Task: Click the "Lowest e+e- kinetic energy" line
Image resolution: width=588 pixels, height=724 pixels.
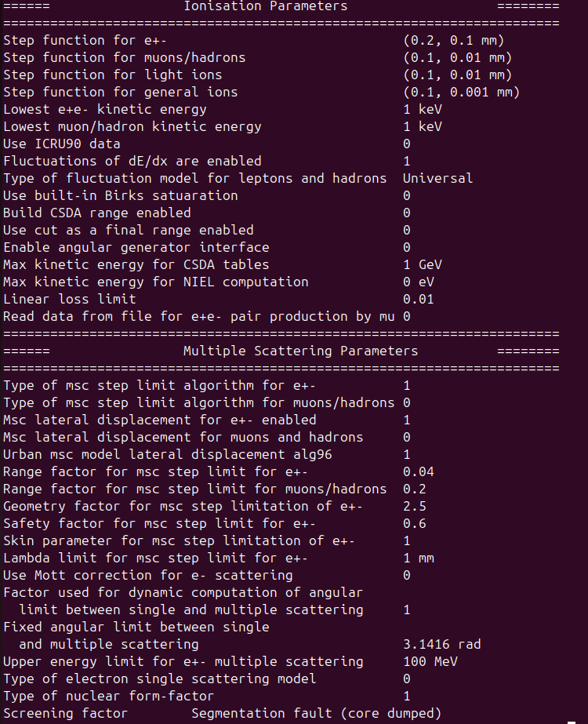Action: click(105, 110)
